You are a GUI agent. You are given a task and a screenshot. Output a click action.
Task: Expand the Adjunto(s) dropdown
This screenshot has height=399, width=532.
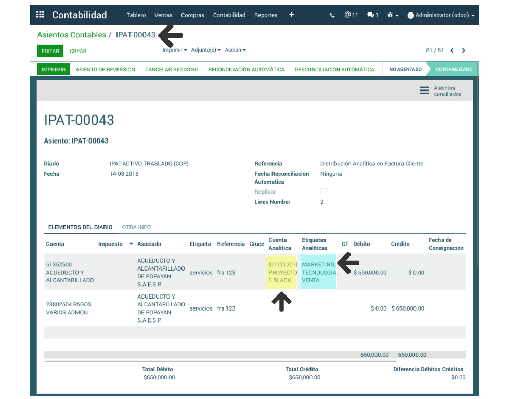[x=205, y=50]
